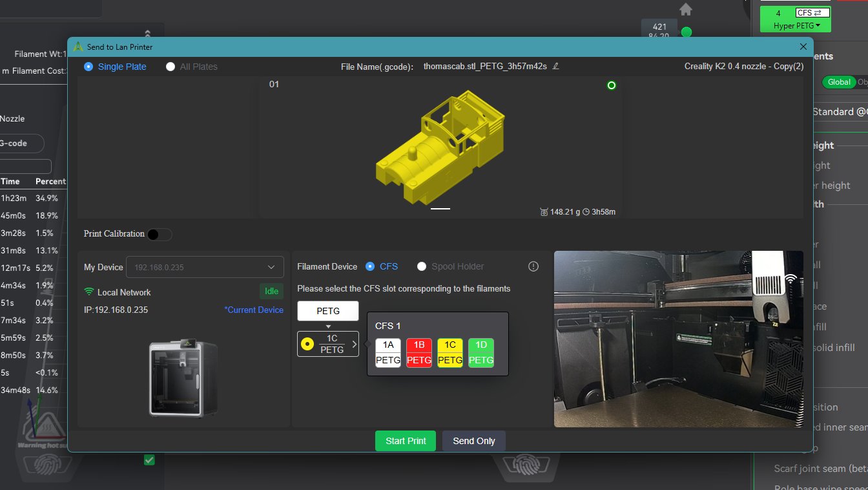Edit the G-code file name with the pencil icon
The image size is (868, 490).
pos(555,66)
